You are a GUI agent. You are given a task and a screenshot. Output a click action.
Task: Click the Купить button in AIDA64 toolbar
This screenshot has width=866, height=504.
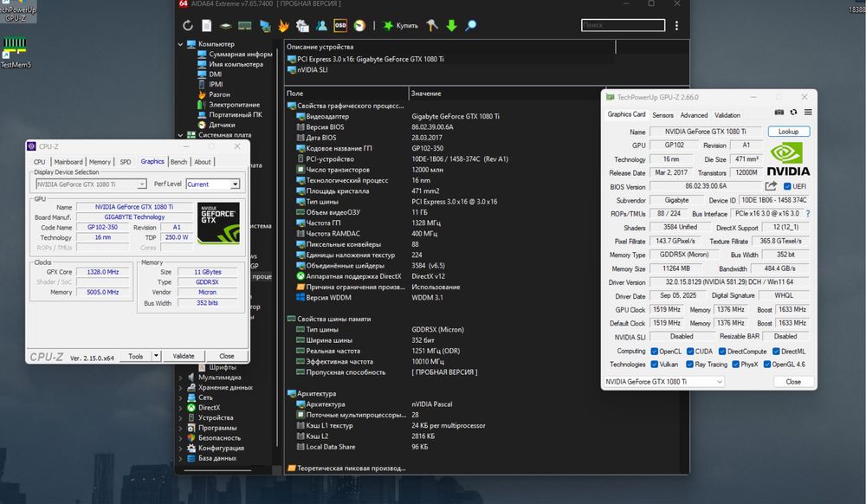tap(401, 25)
